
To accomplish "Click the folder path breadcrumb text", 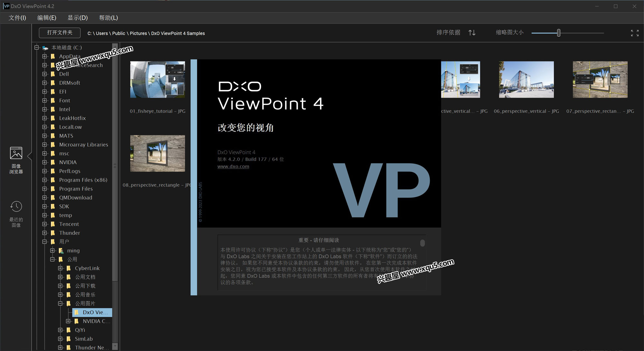I will [146, 33].
